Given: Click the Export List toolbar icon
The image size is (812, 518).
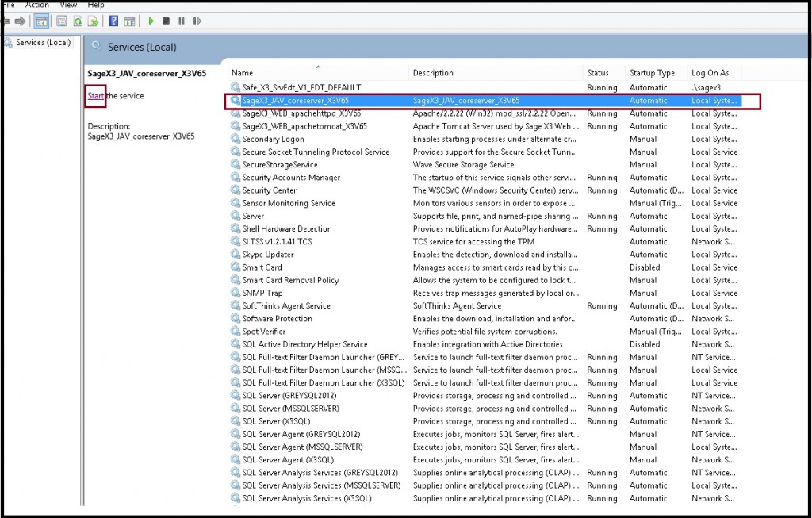Looking at the screenshot, I should click(94, 21).
